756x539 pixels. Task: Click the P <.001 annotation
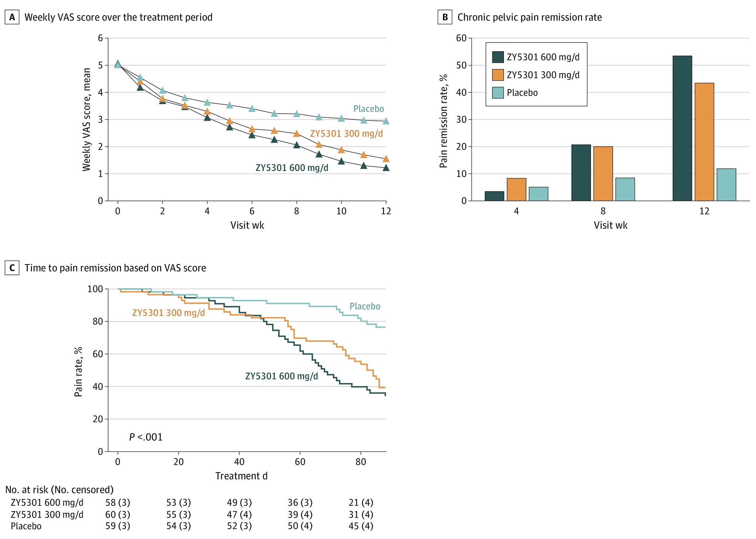[x=146, y=437]
